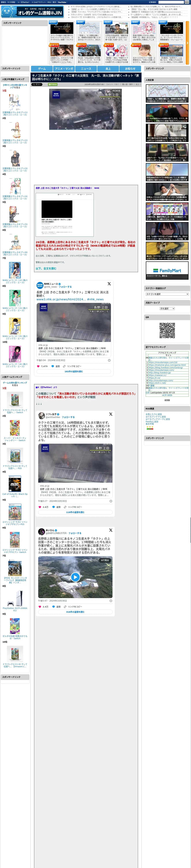191x868 pixels.
Task: Open FamilyMart popular article thumbnail
Action: point(167,271)
